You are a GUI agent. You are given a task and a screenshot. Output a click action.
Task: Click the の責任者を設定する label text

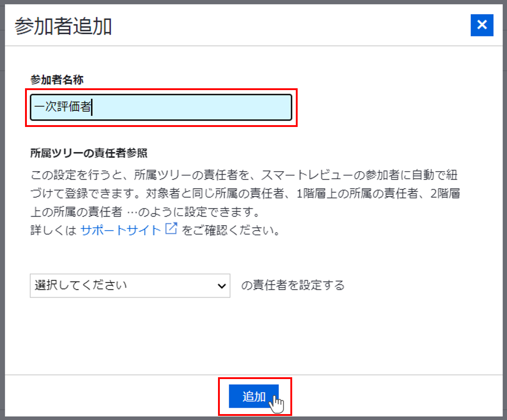pyautogui.click(x=293, y=285)
